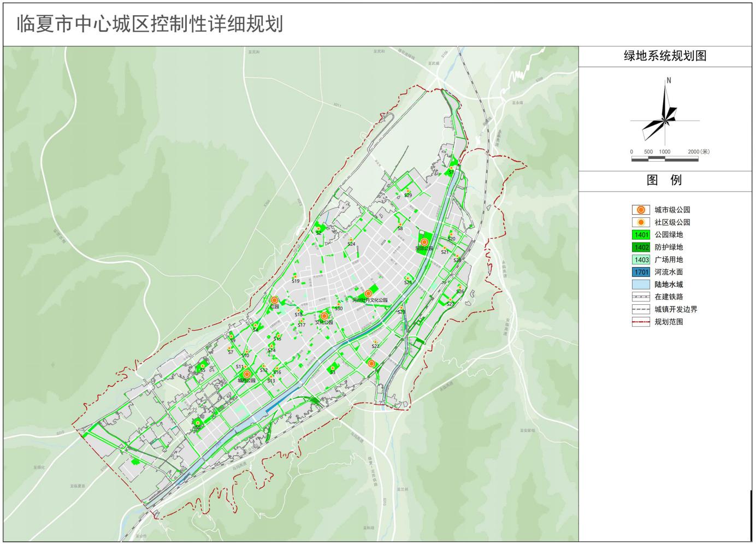Click the 绿地系统规划图 heading
The width and height of the screenshot is (756, 544).
click(x=665, y=56)
